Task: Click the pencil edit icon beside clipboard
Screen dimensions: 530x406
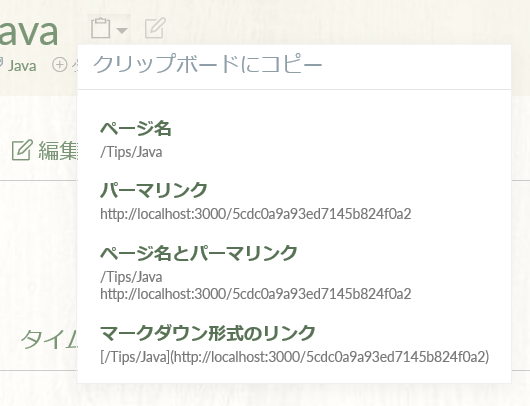Action: click(x=155, y=28)
